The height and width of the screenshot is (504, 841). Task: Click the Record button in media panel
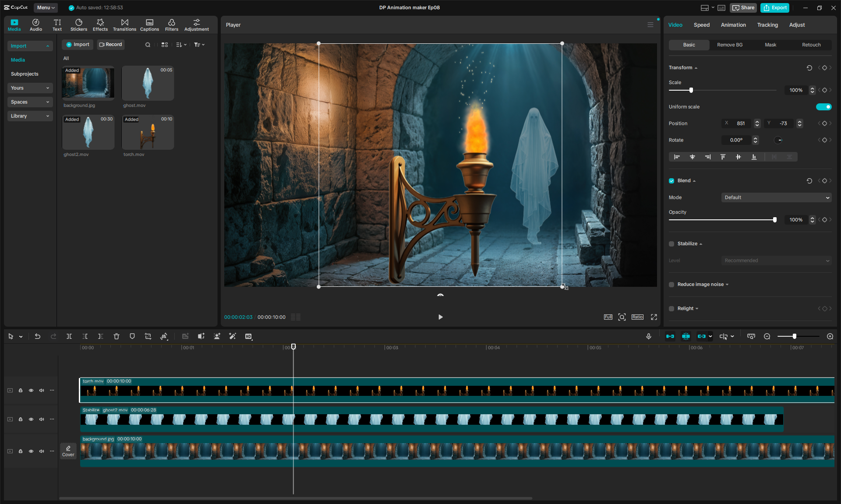tap(111, 45)
